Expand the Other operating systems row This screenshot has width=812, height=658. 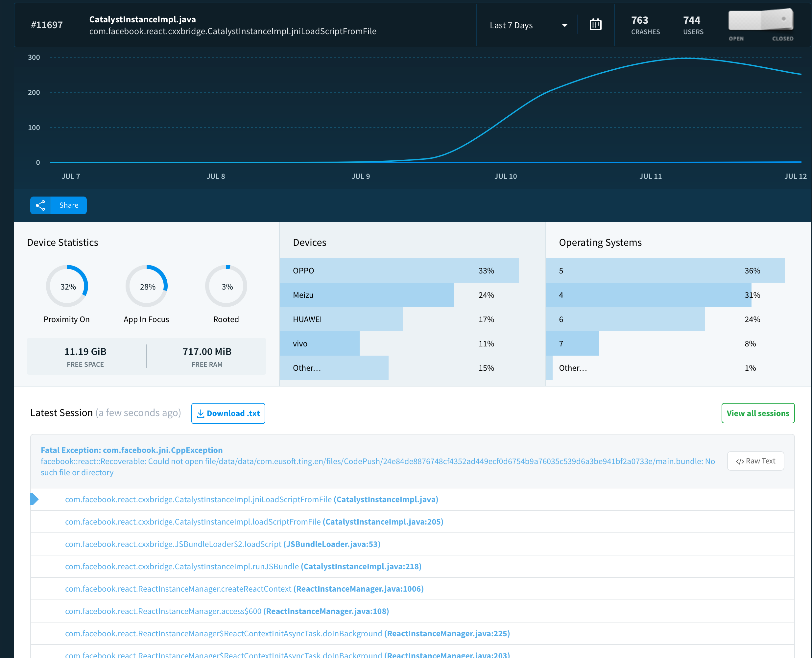coord(573,368)
